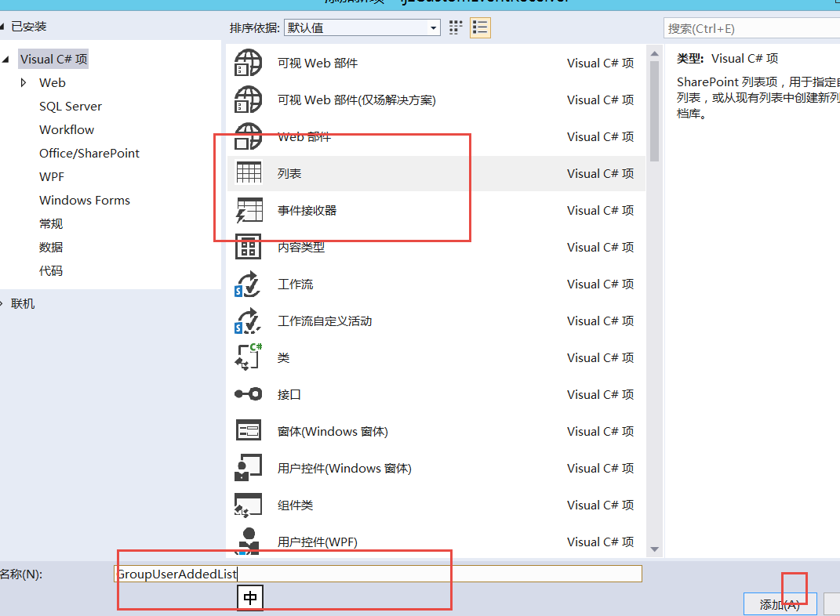Select the Windows Forms category
Screen dimensions: 840x616
tap(84, 201)
